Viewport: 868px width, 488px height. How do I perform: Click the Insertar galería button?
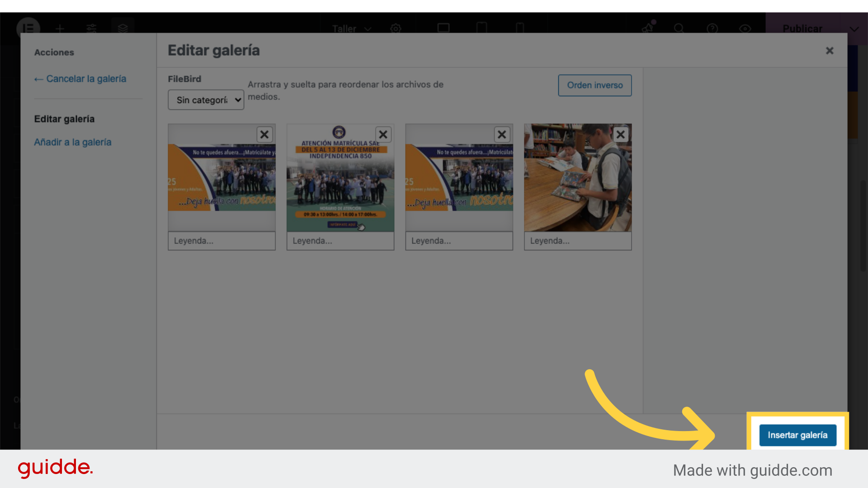click(797, 435)
